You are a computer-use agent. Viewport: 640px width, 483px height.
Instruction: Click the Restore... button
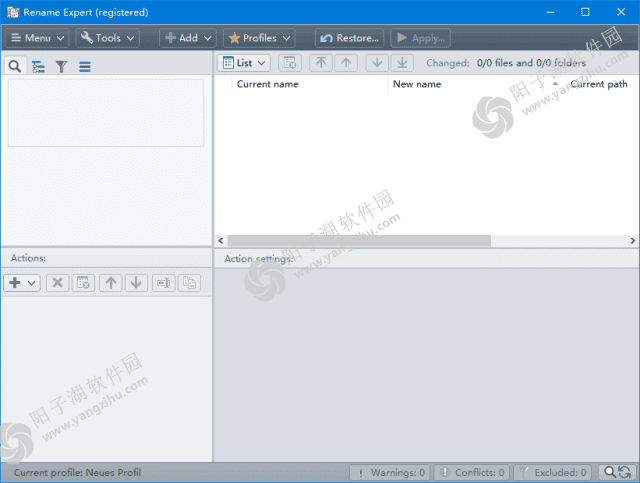click(349, 38)
